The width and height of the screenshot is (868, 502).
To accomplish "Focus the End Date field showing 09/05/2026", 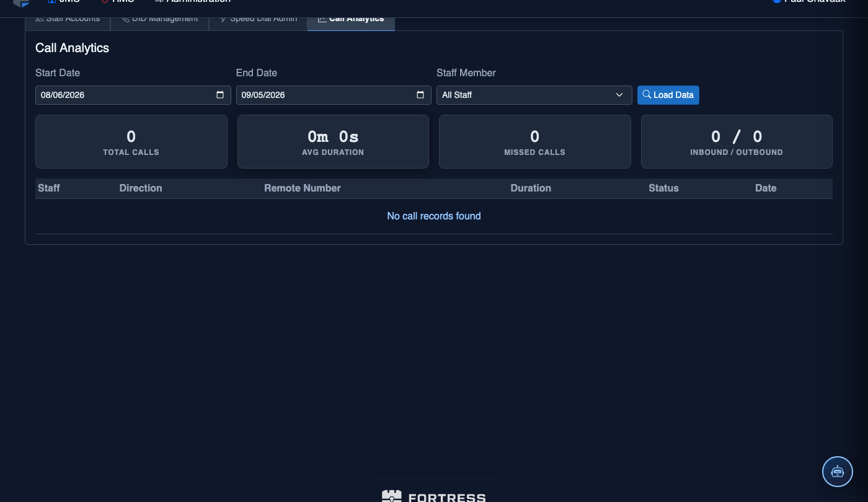I will (334, 95).
